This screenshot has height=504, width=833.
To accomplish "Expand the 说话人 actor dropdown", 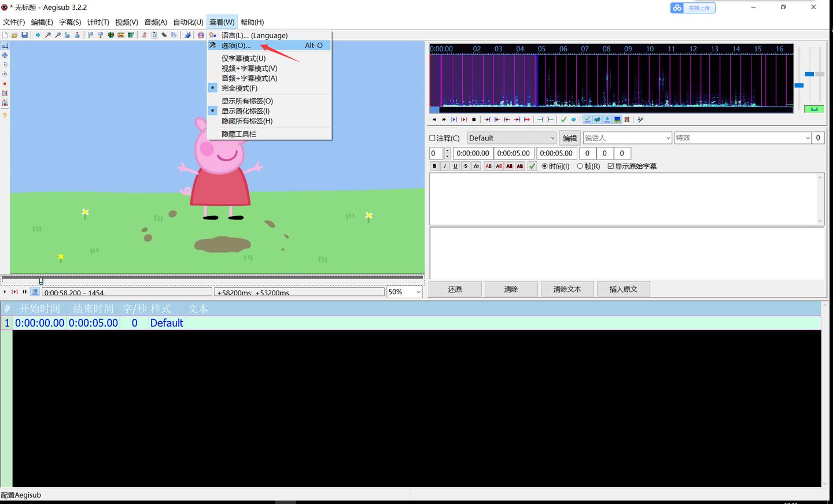I will click(x=668, y=138).
